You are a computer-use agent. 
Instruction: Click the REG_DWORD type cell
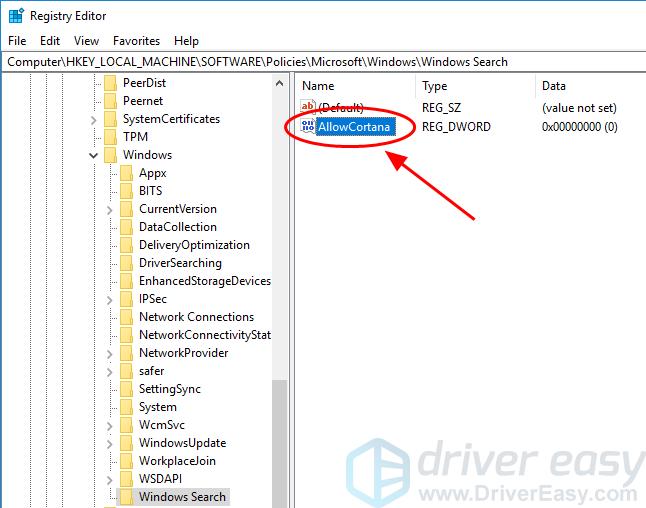click(456, 126)
